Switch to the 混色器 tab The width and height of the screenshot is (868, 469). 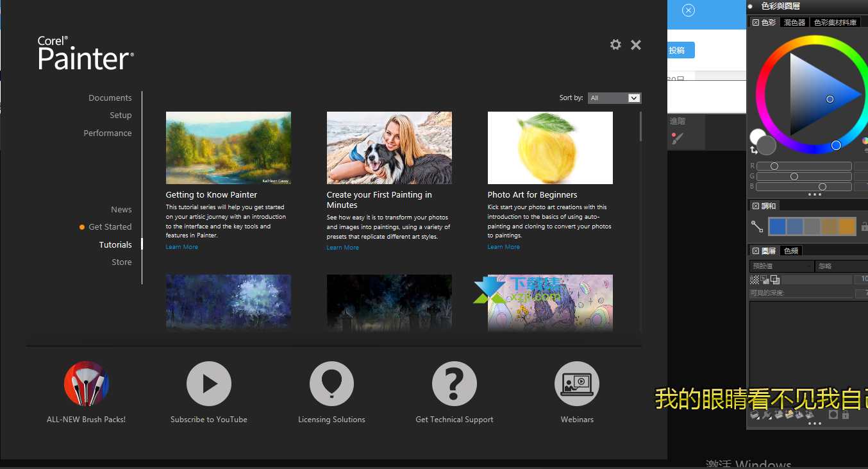point(795,22)
